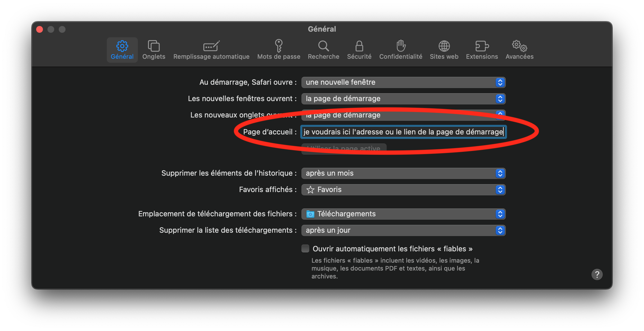This screenshot has width=644, height=331.
Task: Click the Page d'accueil text field
Action: click(x=403, y=132)
